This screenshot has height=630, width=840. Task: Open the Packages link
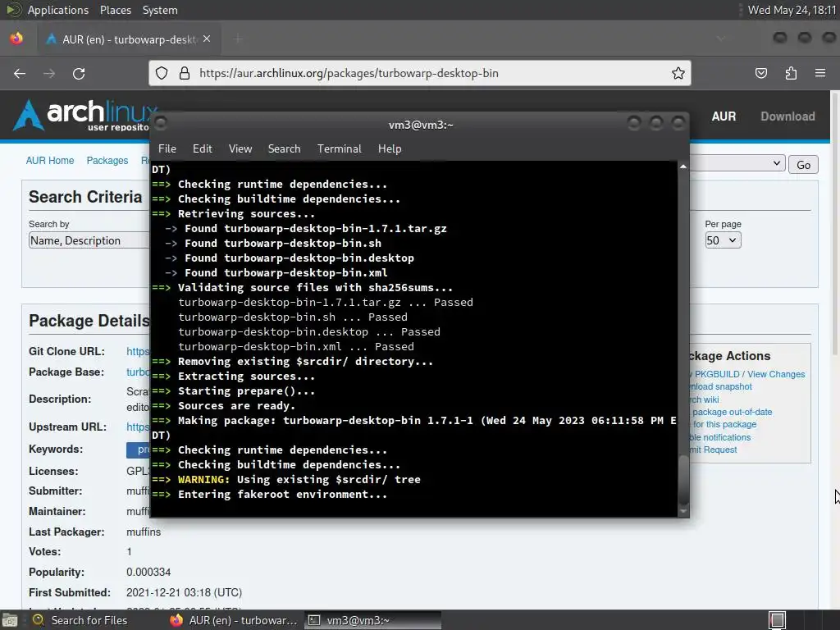pyautogui.click(x=107, y=161)
